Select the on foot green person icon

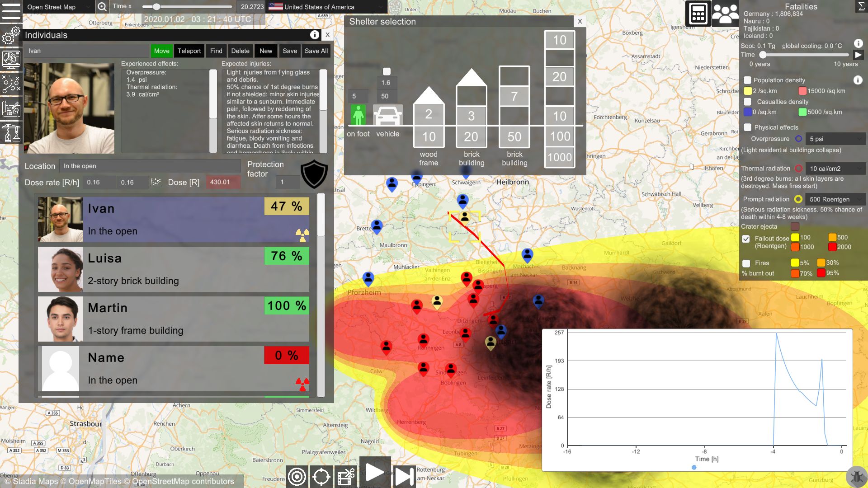[358, 115]
